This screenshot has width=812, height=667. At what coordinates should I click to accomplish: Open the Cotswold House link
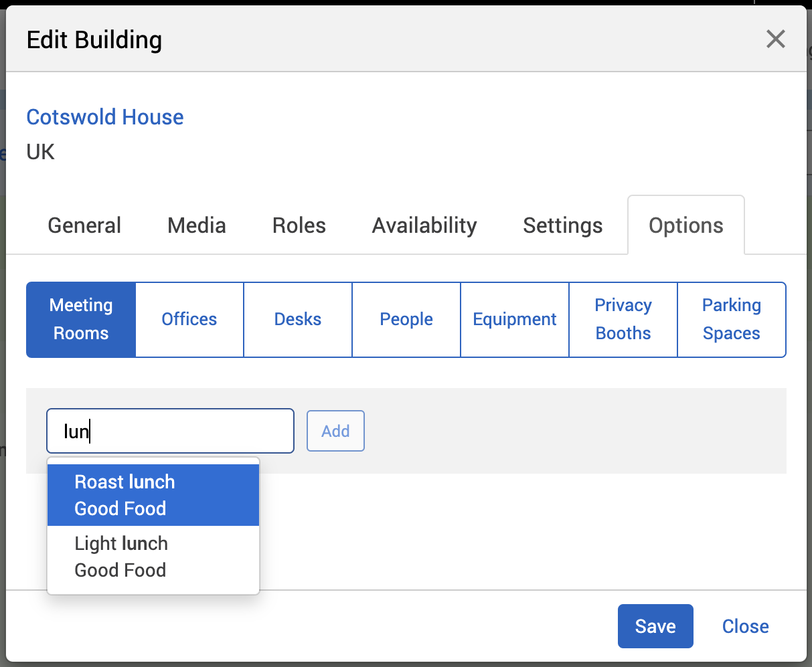[105, 117]
